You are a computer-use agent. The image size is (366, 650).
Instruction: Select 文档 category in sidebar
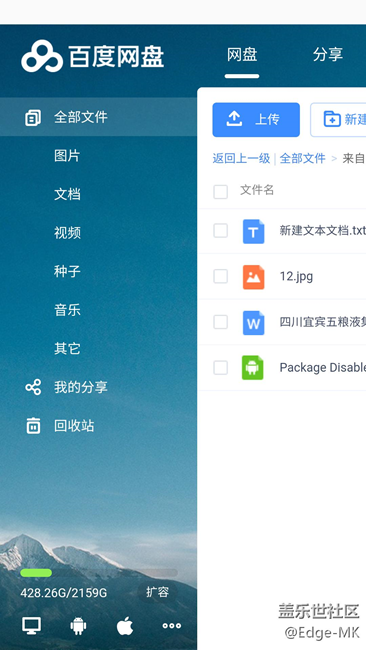tap(67, 194)
